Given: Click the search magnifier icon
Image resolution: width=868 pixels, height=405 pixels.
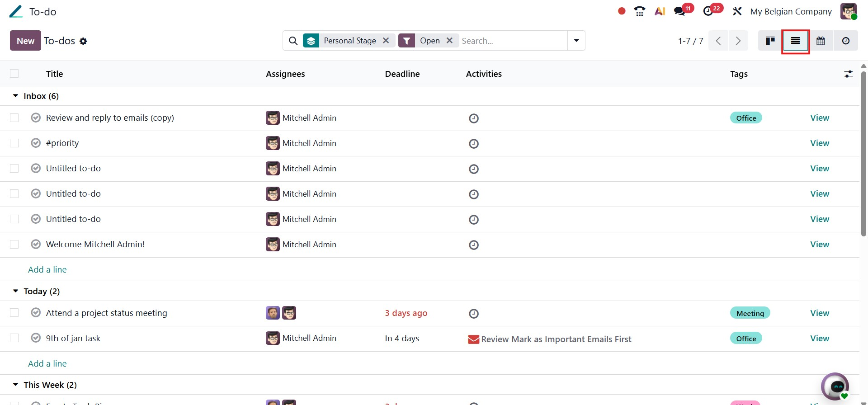Looking at the screenshot, I should click(293, 41).
